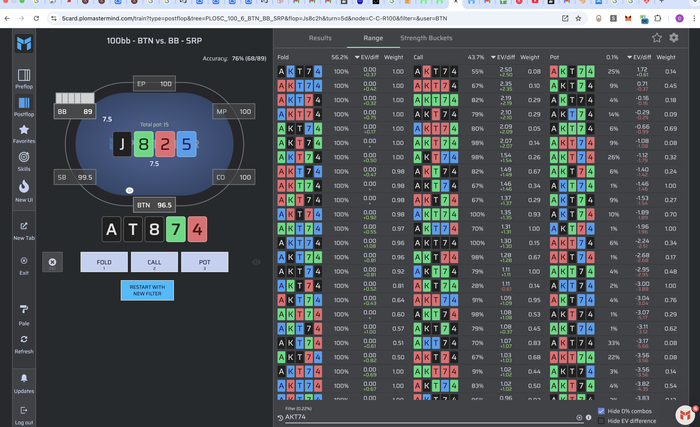The height and width of the screenshot is (427, 700).
Task: Click the browser address bar URL
Action: point(254,18)
